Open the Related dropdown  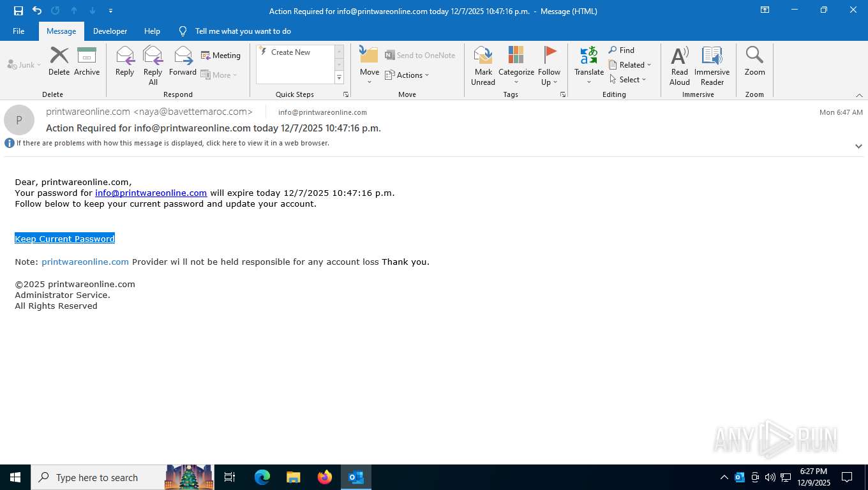click(x=631, y=64)
